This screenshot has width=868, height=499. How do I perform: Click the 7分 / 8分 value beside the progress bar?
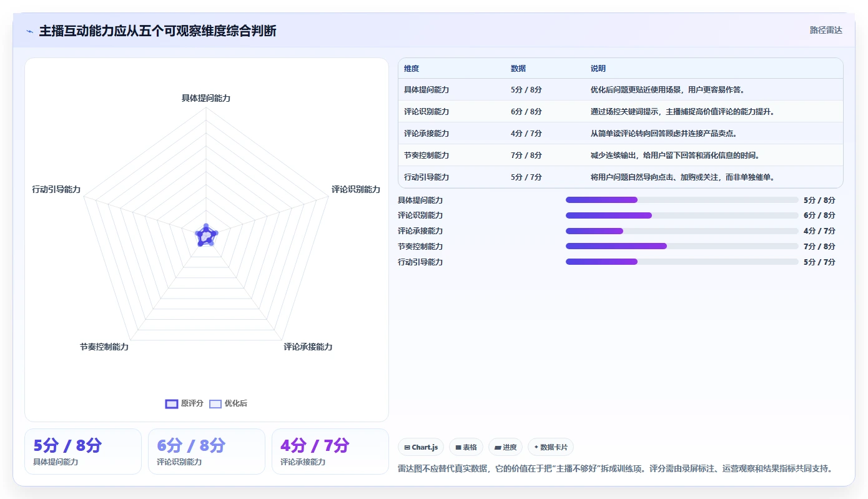819,247
